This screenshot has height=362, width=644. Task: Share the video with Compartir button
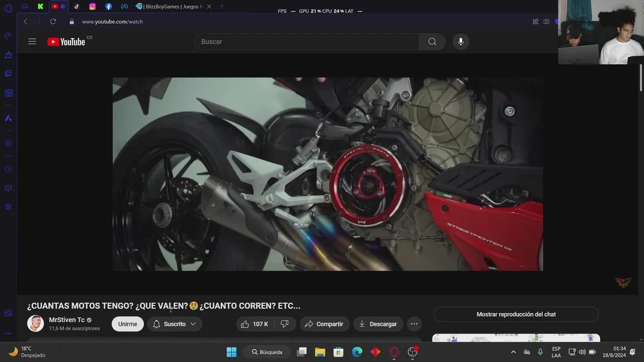pyautogui.click(x=324, y=324)
